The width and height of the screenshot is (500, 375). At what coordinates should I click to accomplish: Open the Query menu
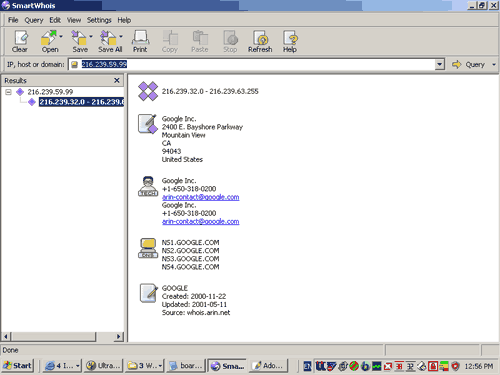(x=34, y=20)
